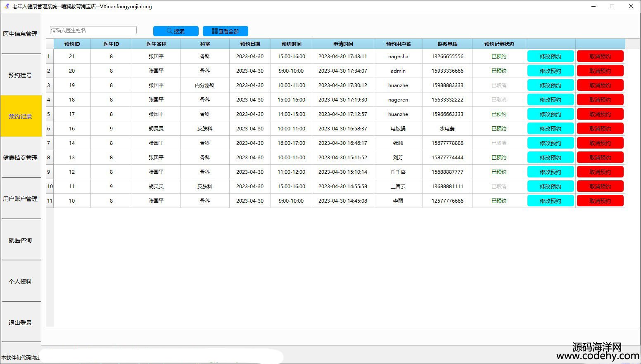
Task: Open the 个人资料 page
Action: tap(21, 281)
